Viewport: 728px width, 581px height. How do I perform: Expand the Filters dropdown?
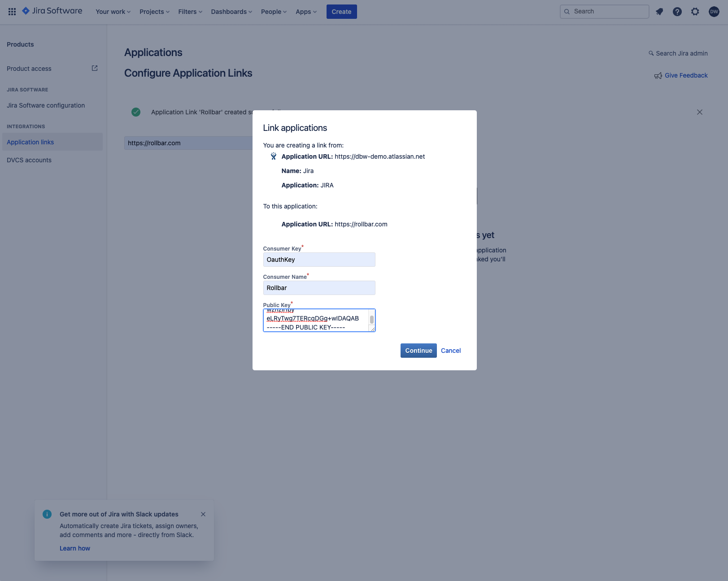pyautogui.click(x=190, y=12)
